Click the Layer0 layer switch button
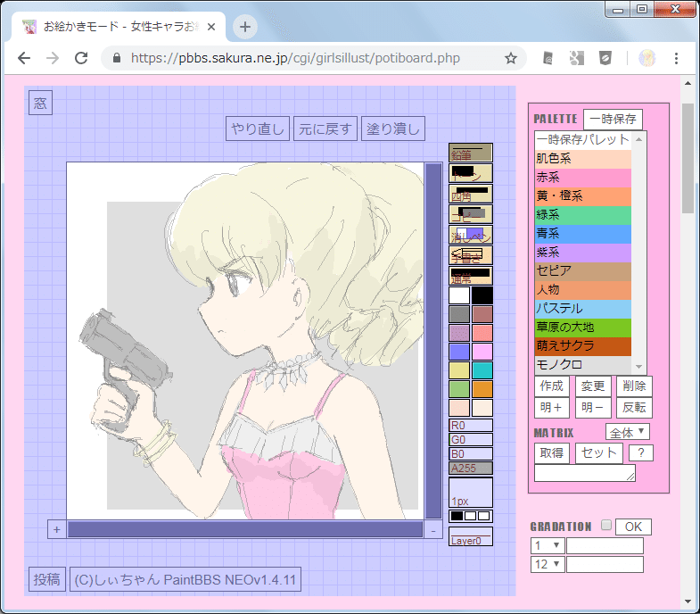The width and height of the screenshot is (700, 614). (x=471, y=536)
